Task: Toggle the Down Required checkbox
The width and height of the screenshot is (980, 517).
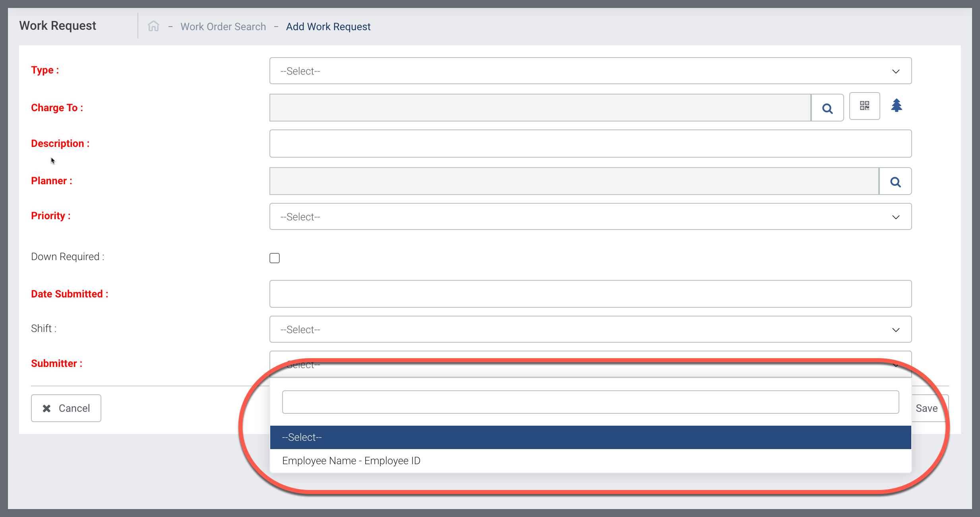Action: tap(275, 258)
